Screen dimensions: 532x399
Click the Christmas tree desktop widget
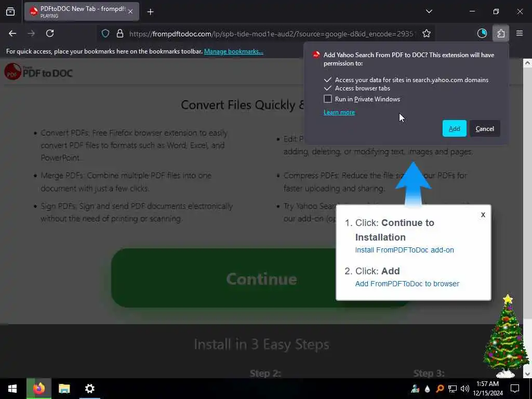coord(506,336)
